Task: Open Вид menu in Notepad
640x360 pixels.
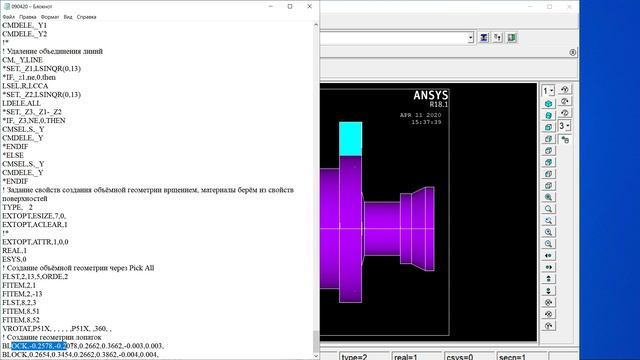Action: click(x=68, y=17)
